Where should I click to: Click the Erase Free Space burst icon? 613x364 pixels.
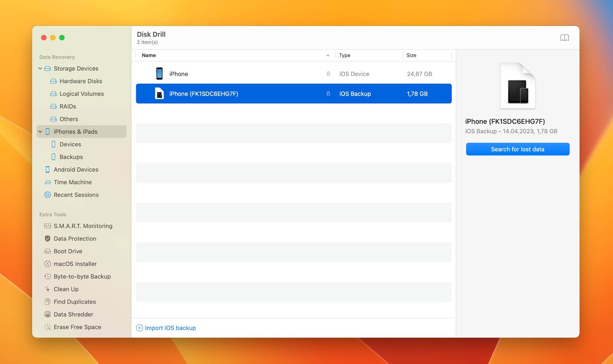pos(48,327)
